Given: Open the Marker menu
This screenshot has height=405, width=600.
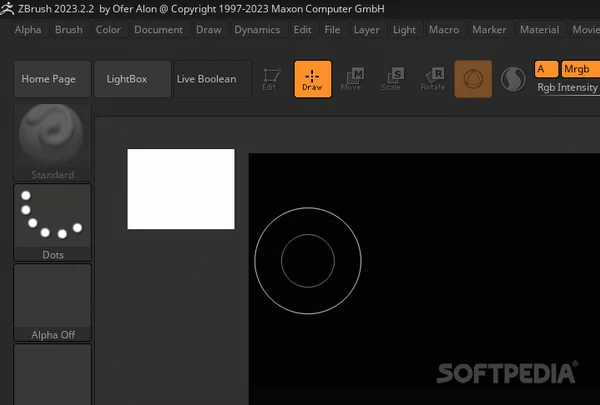Looking at the screenshot, I should point(489,30).
